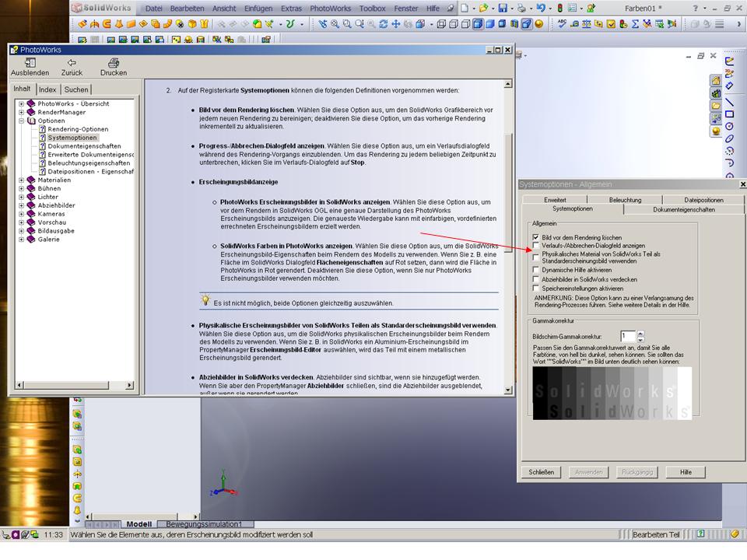Undo the last action with the blue arrow
This screenshot has height=560, width=747.
click(x=541, y=8)
